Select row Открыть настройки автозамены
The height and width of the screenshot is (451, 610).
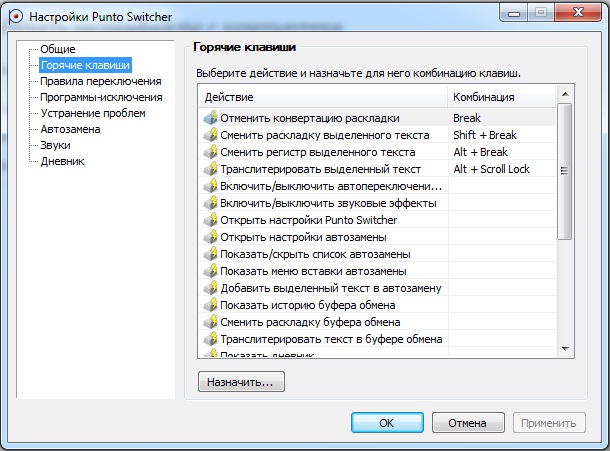pyautogui.click(x=378, y=237)
